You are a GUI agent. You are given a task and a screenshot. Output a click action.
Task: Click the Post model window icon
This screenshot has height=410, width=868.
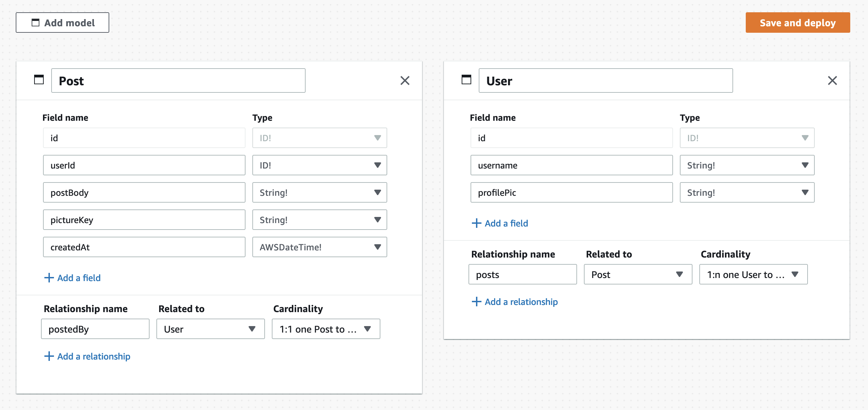[39, 80]
